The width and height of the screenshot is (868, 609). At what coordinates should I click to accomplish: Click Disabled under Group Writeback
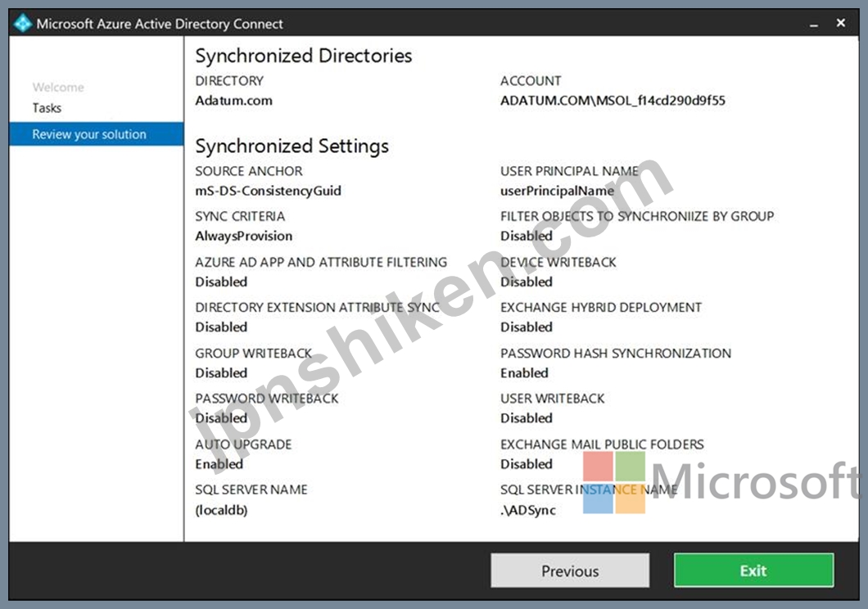click(x=221, y=373)
